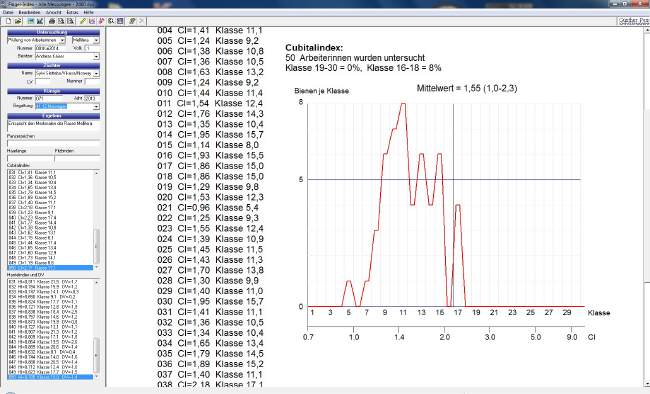The image size is (650, 394).
Task: Select the highlighted last Cubitalindex list entry
Action: click(x=50, y=268)
